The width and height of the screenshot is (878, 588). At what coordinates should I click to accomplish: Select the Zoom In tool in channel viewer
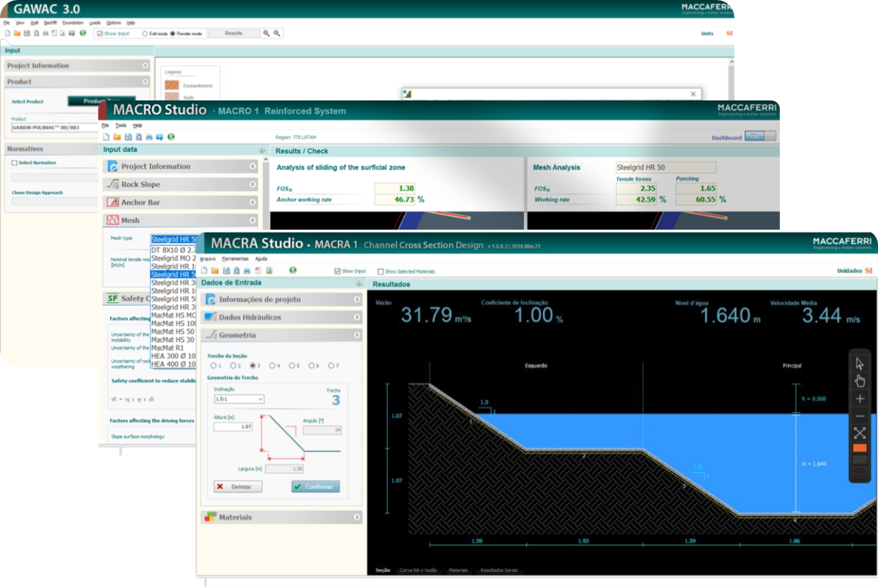pos(860,398)
